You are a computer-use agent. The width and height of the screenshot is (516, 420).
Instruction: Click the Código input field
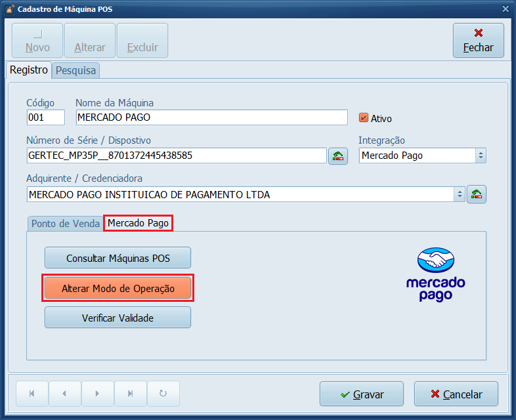pyautogui.click(x=46, y=117)
